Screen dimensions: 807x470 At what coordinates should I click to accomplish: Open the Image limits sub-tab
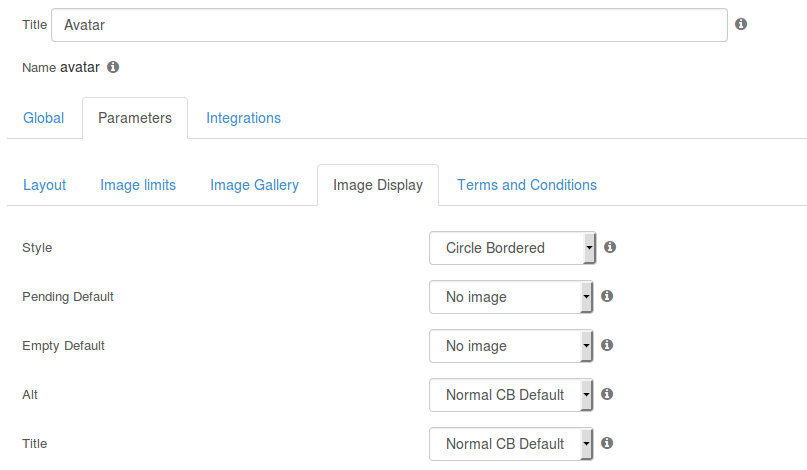tap(138, 185)
